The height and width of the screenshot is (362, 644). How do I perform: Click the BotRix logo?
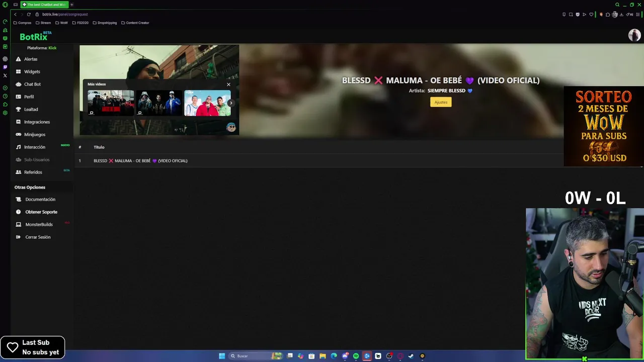pos(35,36)
